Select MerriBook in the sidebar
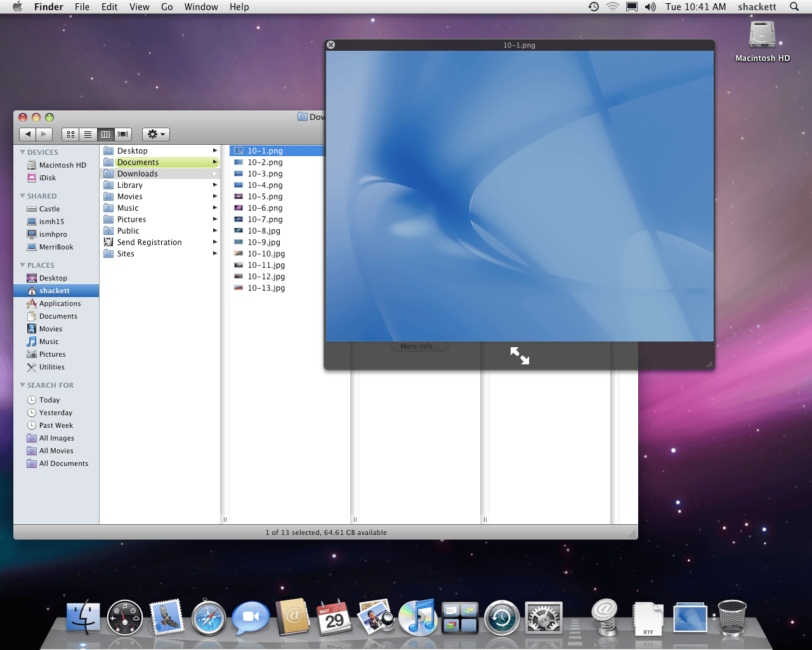This screenshot has height=650, width=812. [56, 247]
